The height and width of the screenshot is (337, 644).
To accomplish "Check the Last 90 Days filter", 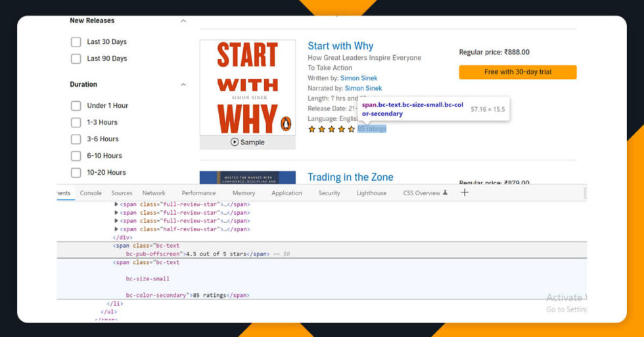I will click(76, 58).
